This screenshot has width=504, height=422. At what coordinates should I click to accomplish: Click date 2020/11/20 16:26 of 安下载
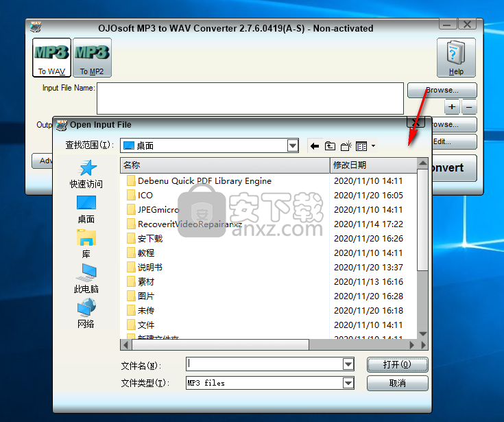(x=368, y=239)
